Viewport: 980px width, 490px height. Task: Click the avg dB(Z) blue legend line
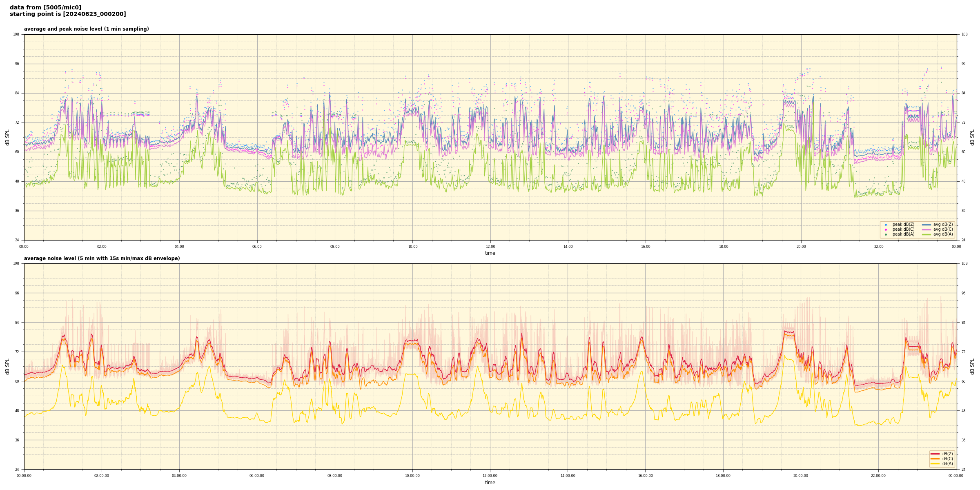(x=926, y=225)
